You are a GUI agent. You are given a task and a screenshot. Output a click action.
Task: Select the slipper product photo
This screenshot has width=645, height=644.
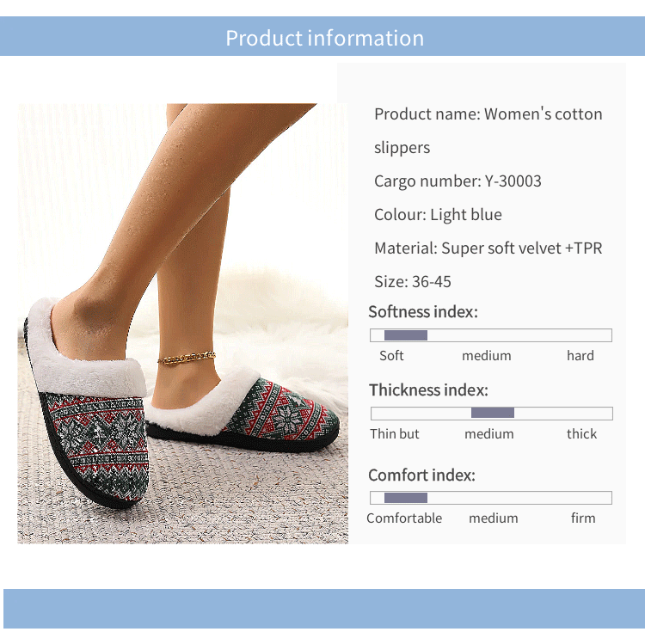click(182, 323)
